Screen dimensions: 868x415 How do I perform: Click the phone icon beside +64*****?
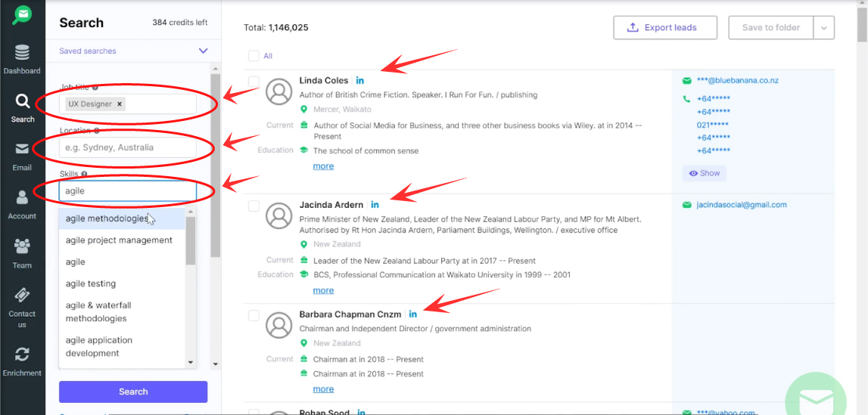coord(686,99)
